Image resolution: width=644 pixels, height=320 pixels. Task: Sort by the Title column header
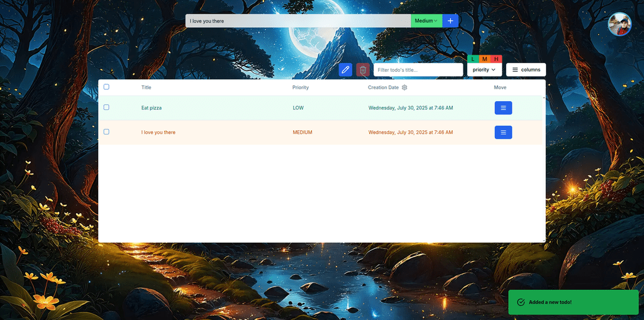[146, 87]
